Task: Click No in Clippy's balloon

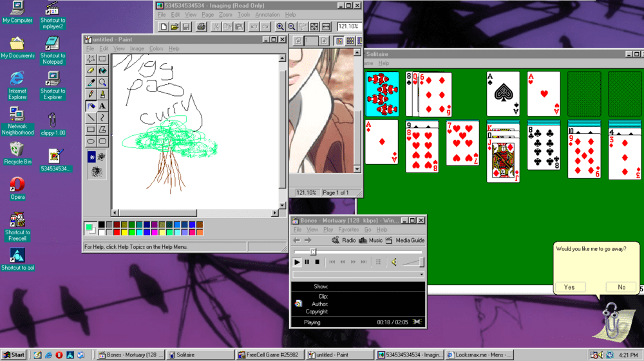Action: click(621, 287)
